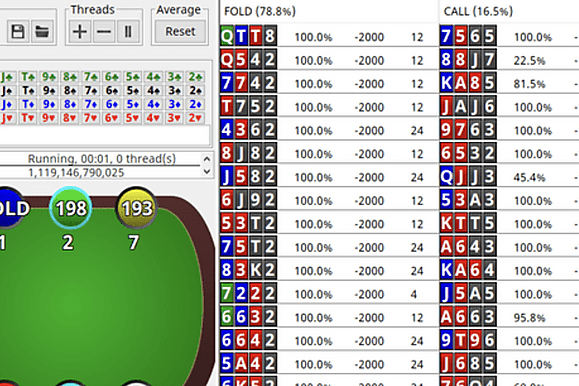The width and height of the screenshot is (579, 386).
Task: Select the 9763 hand in CALL list
Action: 509,130
